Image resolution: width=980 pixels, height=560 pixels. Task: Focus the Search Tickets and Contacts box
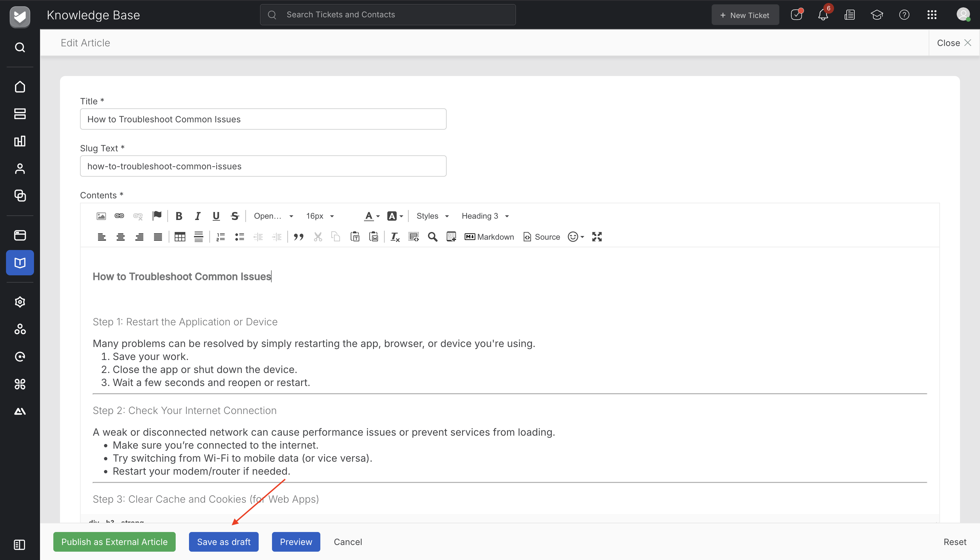388,15
